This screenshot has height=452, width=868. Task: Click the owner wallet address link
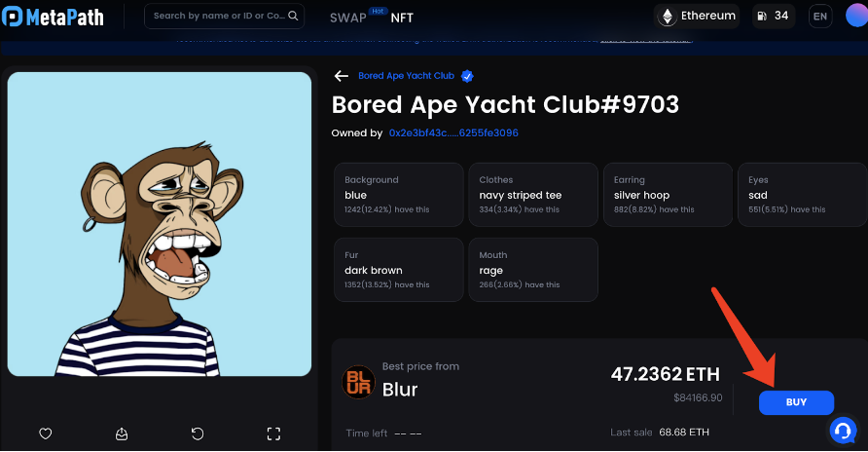click(x=452, y=132)
